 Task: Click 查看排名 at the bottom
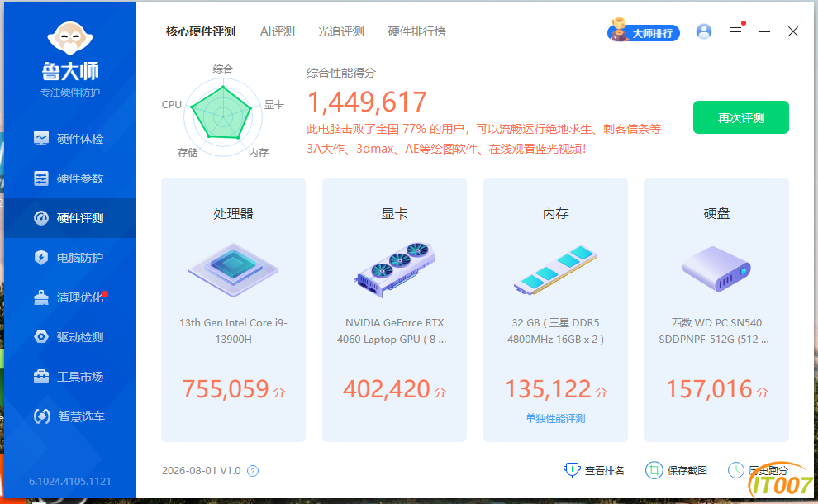click(x=594, y=471)
